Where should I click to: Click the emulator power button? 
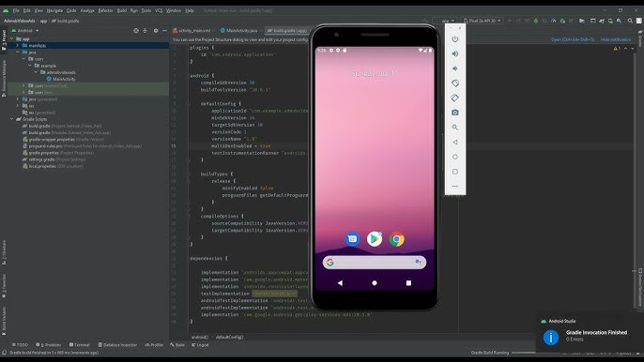[454, 39]
